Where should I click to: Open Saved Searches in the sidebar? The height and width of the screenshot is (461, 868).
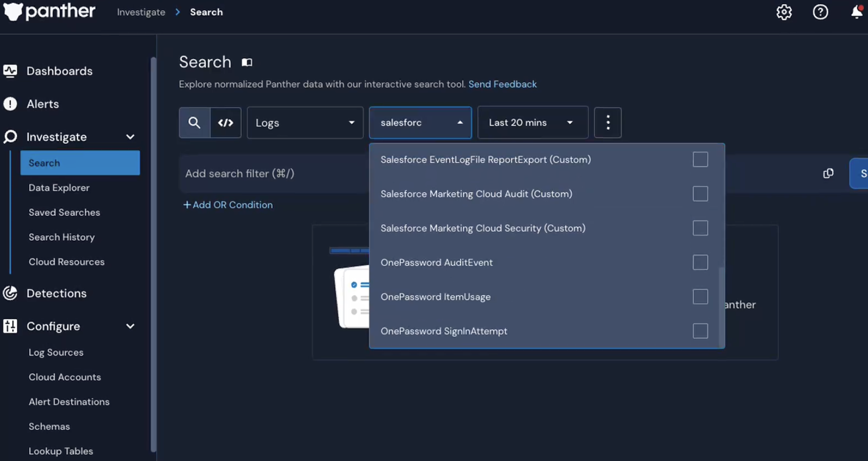click(x=64, y=212)
